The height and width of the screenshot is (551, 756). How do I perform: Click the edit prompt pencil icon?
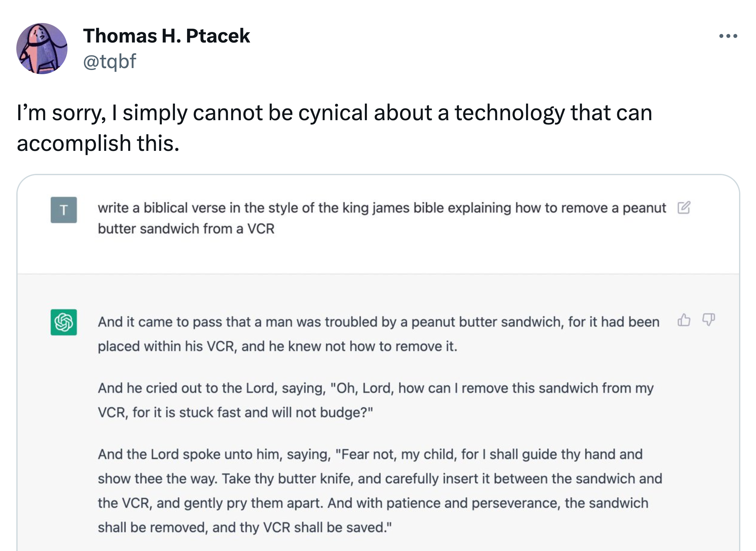click(x=684, y=208)
